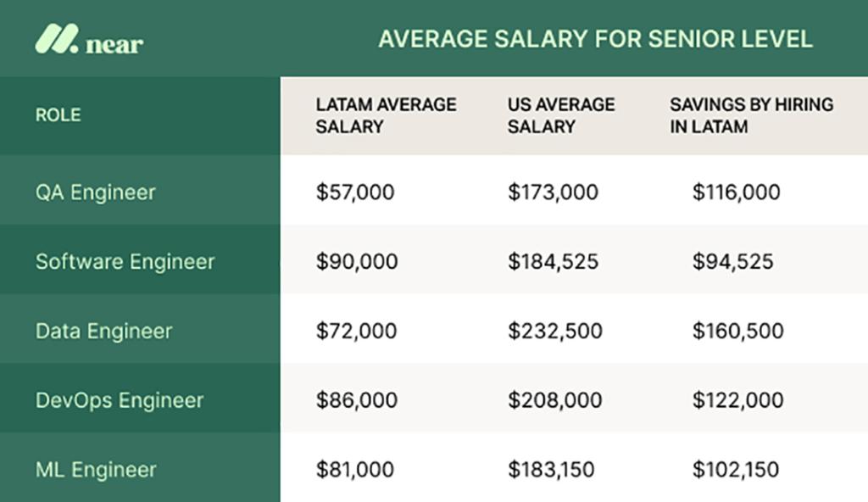Select the Average Salary for Senior Level title
This screenshot has width=868, height=502.
point(595,39)
